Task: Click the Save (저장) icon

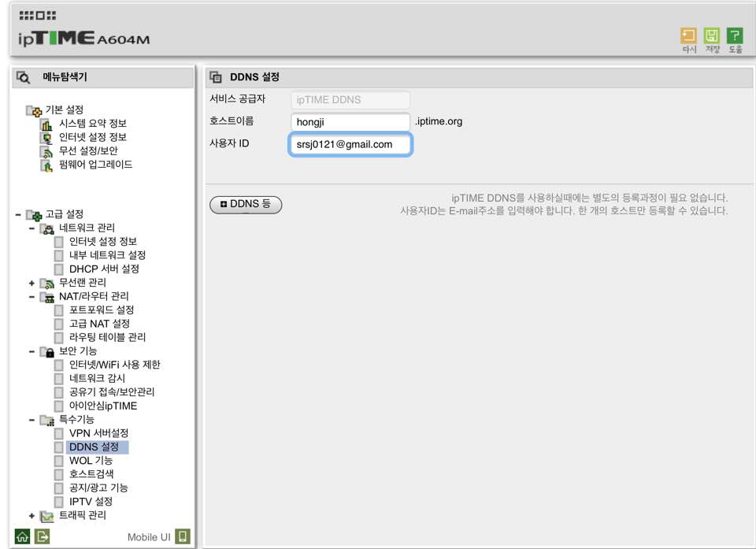Action: (712, 35)
